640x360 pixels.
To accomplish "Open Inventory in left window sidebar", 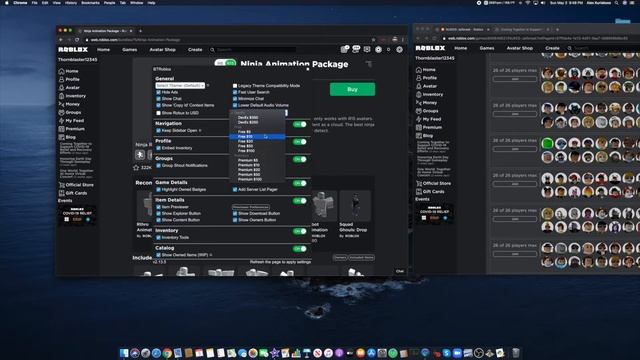I will (x=72, y=96).
